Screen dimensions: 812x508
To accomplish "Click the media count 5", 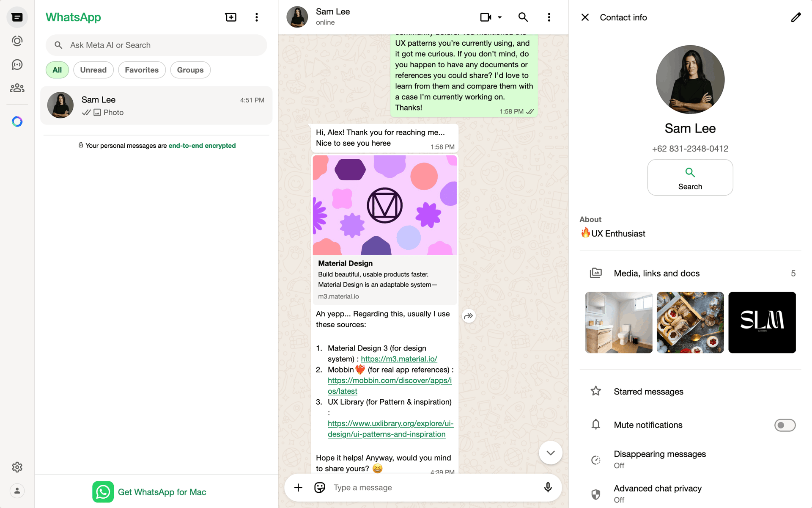I will (x=793, y=273).
